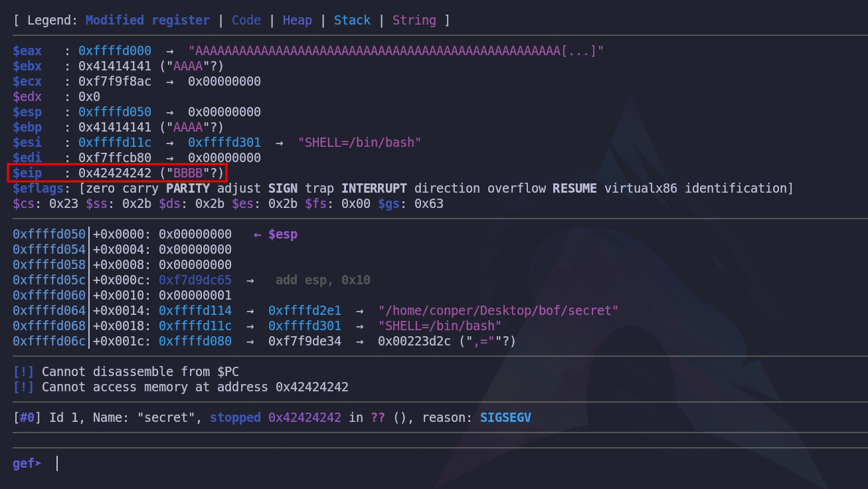Click the "Code" legend label
The height and width of the screenshot is (489, 868).
click(x=246, y=20)
